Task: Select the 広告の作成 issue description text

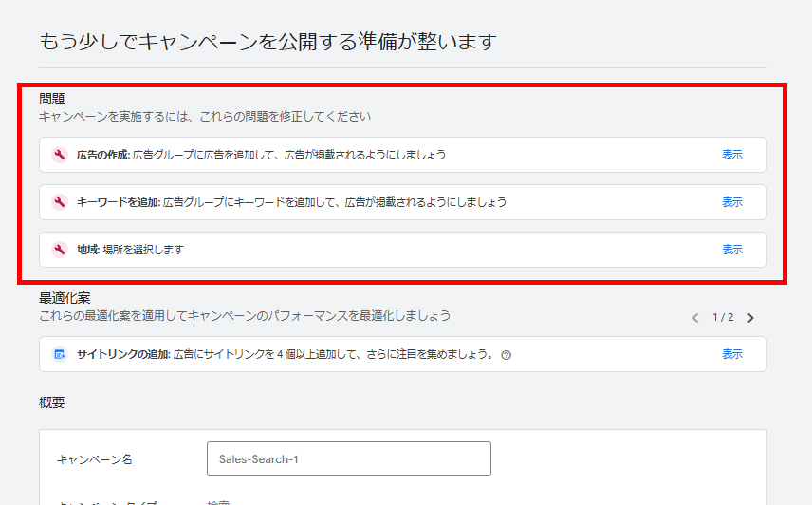Action: click(289, 155)
